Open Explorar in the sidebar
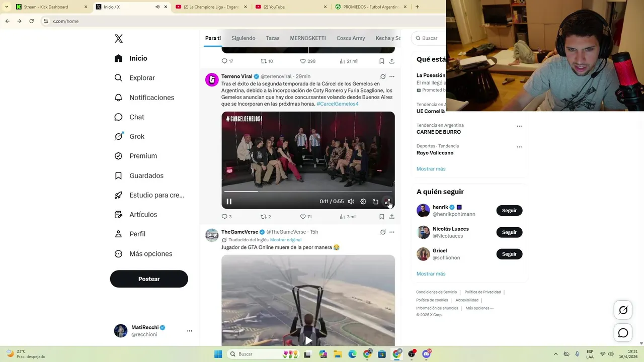This screenshot has height=362, width=644. [134, 78]
